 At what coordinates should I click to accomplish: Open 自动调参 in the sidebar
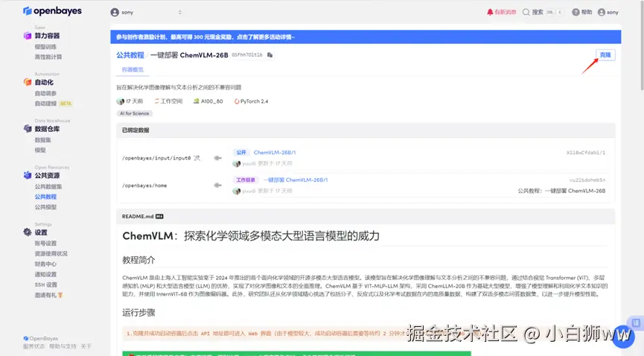coord(45,93)
